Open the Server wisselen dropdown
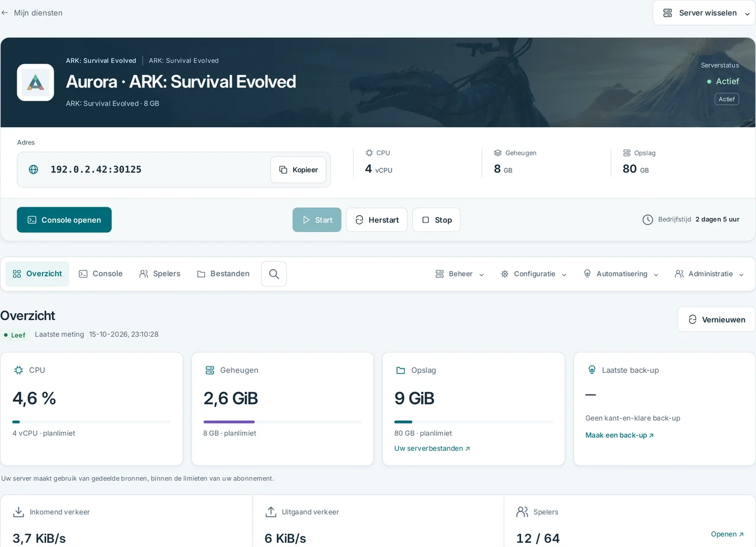 704,13
